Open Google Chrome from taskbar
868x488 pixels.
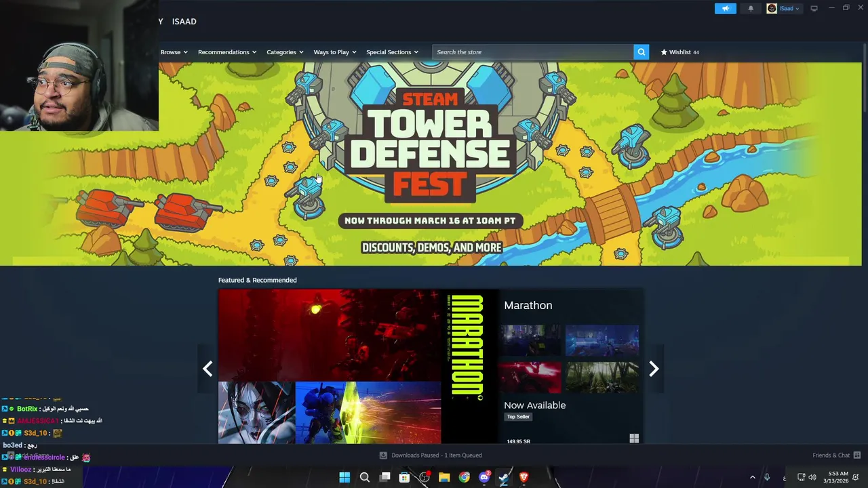pyautogui.click(x=464, y=477)
